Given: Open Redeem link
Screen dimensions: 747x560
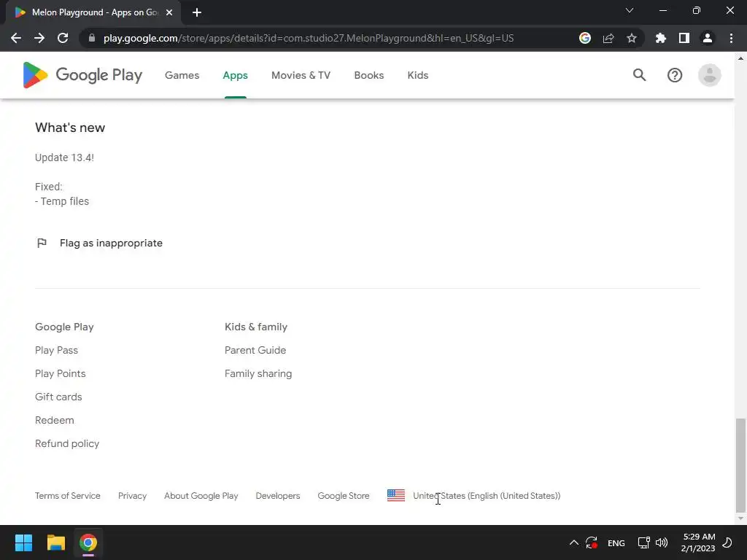Looking at the screenshot, I should point(54,420).
